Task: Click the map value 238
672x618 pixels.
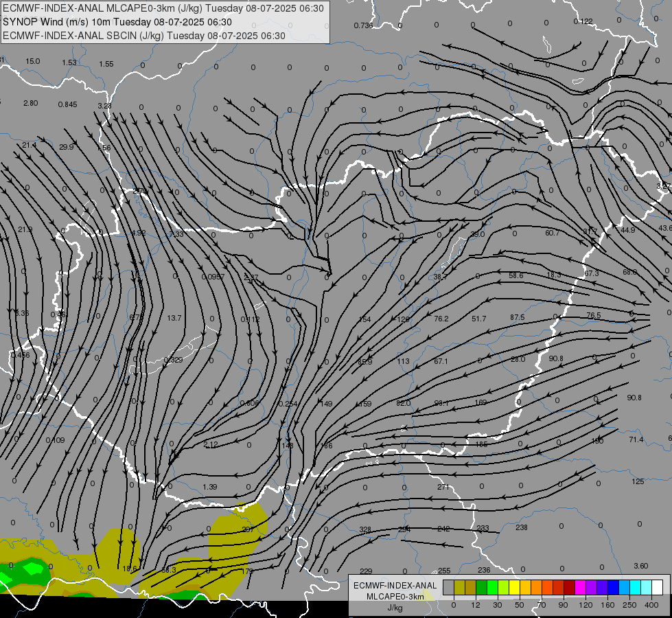Action: coord(522,527)
